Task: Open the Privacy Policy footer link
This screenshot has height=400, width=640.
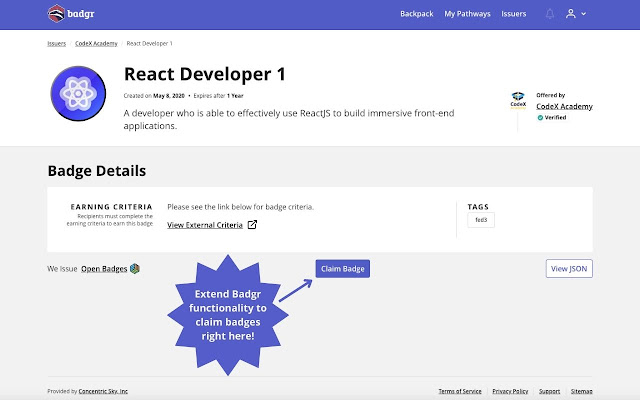Action: coord(510,391)
